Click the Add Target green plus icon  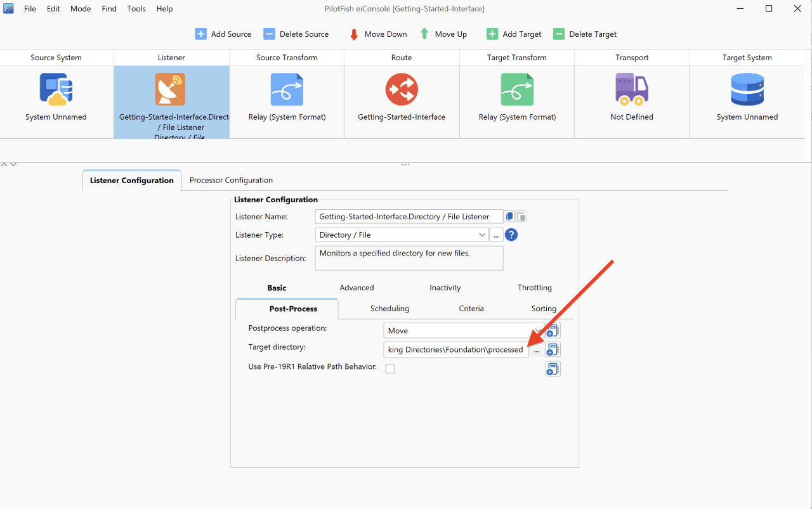point(492,34)
